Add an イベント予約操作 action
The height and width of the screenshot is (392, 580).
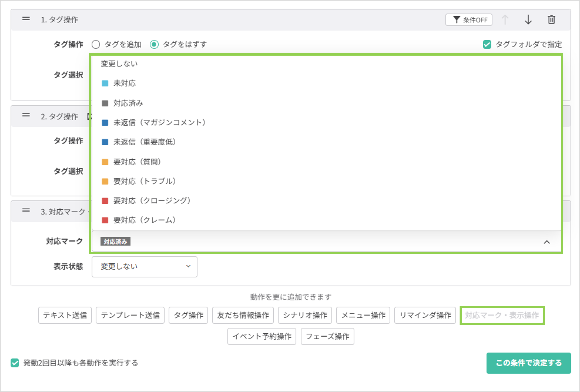pyautogui.click(x=262, y=337)
